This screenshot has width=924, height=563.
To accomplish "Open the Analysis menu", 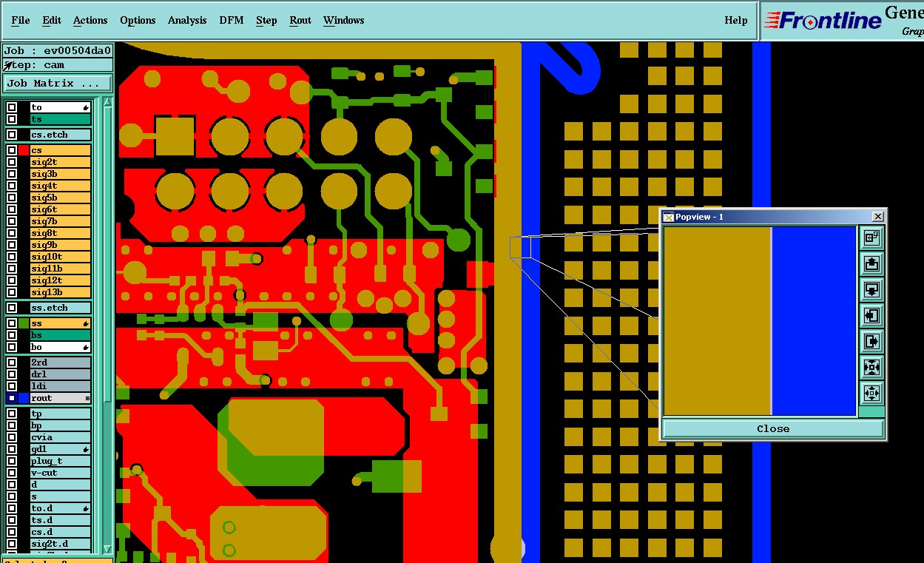I will 187,20.
